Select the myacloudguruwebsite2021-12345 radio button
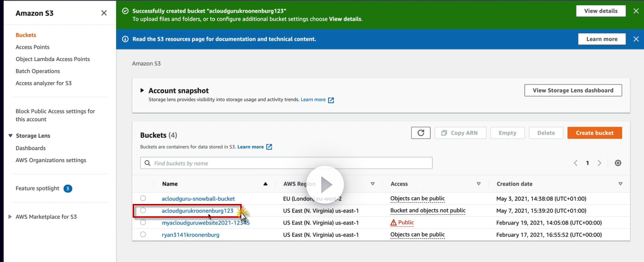The image size is (644, 262). pyautogui.click(x=143, y=222)
